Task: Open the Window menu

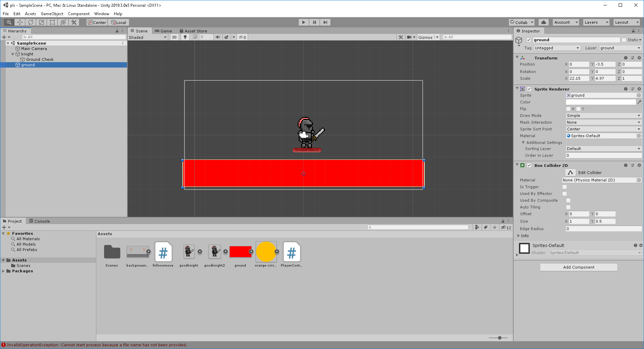Action: coord(102,14)
